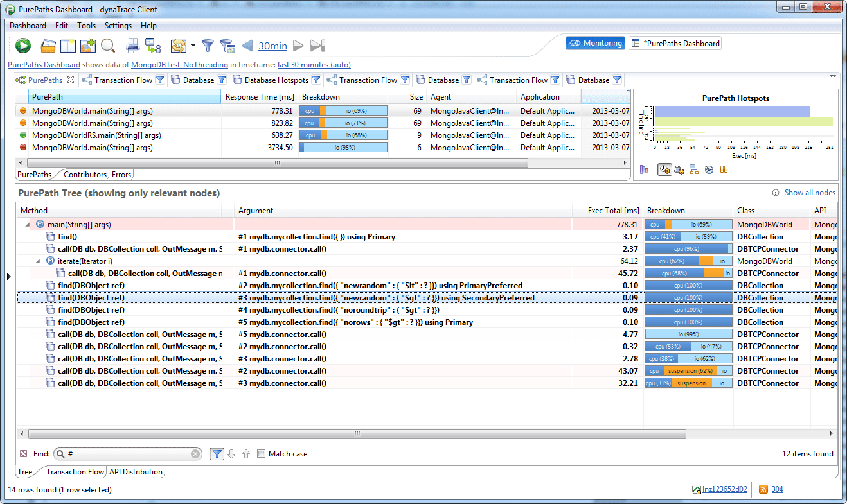The height and width of the screenshot is (504, 847).
Task: Step timeframe back with the left arrow
Action: pos(247,46)
